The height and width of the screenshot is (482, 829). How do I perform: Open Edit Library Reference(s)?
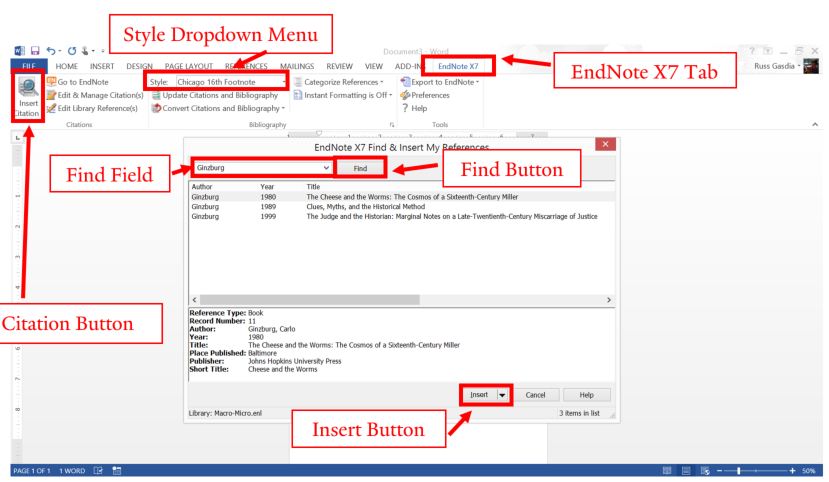point(92,108)
